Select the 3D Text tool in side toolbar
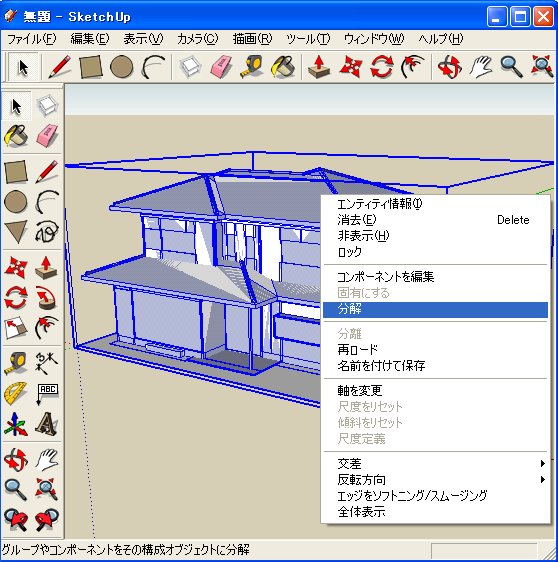Viewport: 558px width, 562px height. point(47,424)
